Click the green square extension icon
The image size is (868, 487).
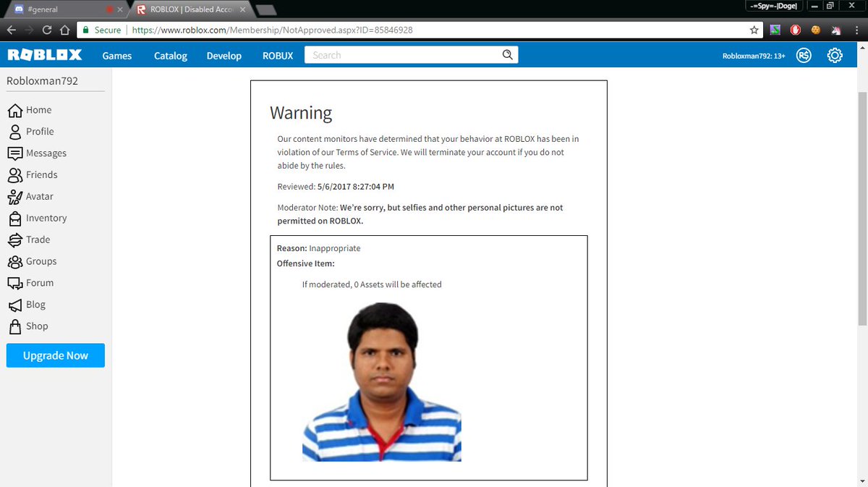tap(775, 30)
